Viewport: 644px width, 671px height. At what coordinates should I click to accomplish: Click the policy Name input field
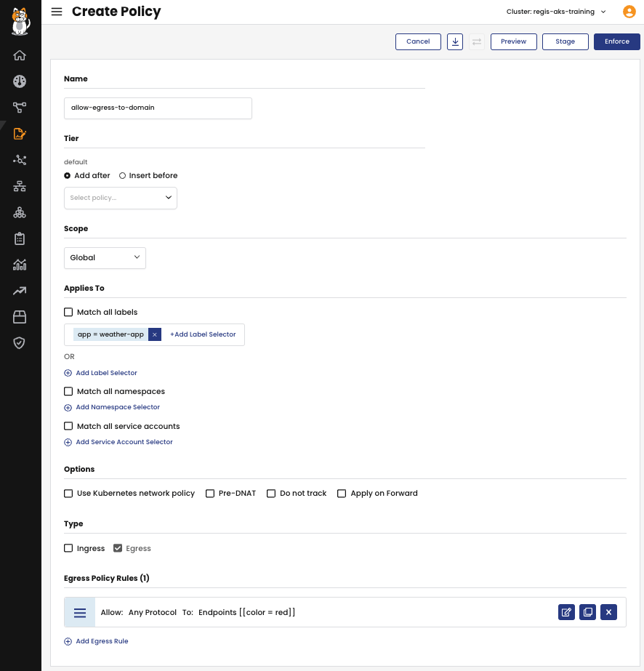pyautogui.click(x=158, y=108)
